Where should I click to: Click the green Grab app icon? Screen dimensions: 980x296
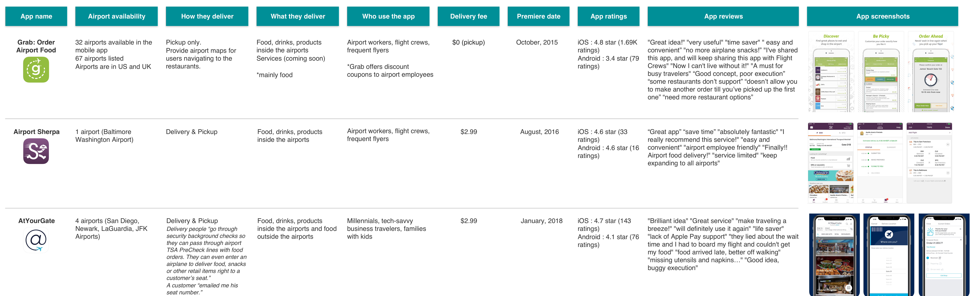[36, 70]
